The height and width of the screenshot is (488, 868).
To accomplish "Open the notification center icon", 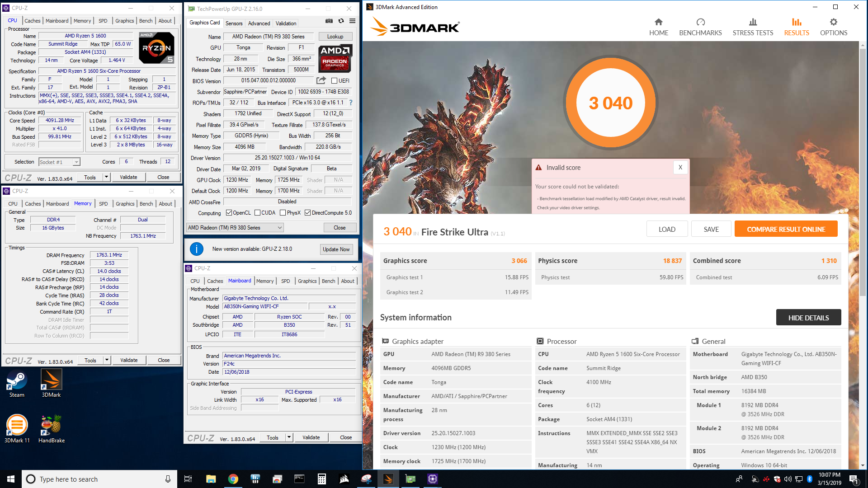I will click(x=854, y=479).
